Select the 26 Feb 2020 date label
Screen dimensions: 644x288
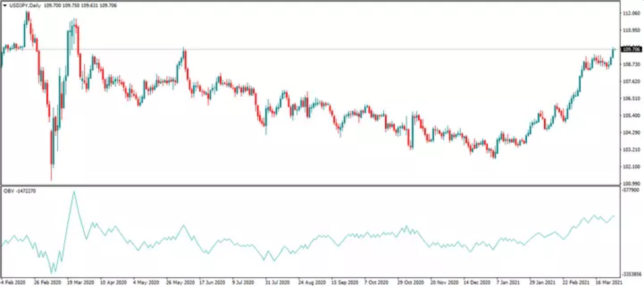pyautogui.click(x=48, y=282)
